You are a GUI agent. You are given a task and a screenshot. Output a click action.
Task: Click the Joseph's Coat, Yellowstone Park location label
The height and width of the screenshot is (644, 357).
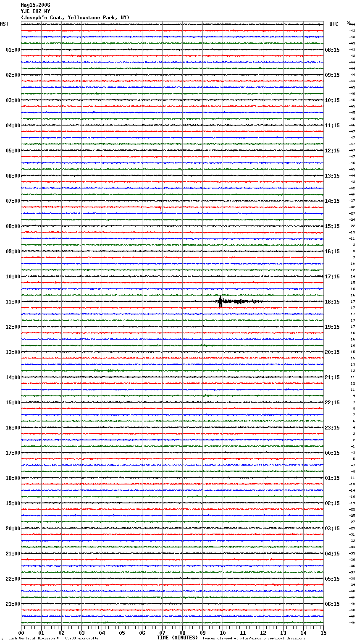pos(75,18)
